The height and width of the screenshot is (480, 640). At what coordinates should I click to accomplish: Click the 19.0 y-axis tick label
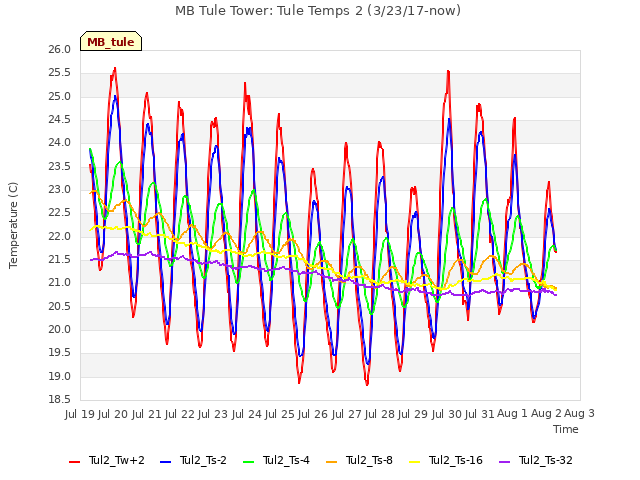(60, 377)
